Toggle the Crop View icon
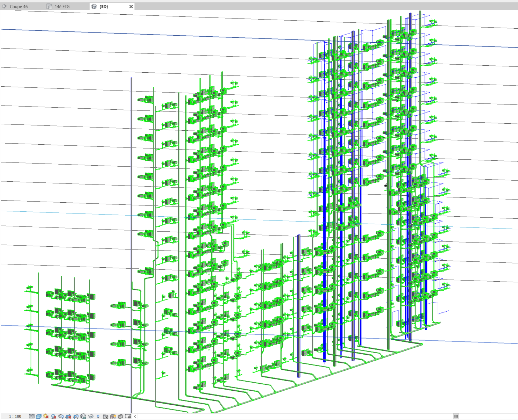Screen dimensions: 518x420 coord(69,416)
